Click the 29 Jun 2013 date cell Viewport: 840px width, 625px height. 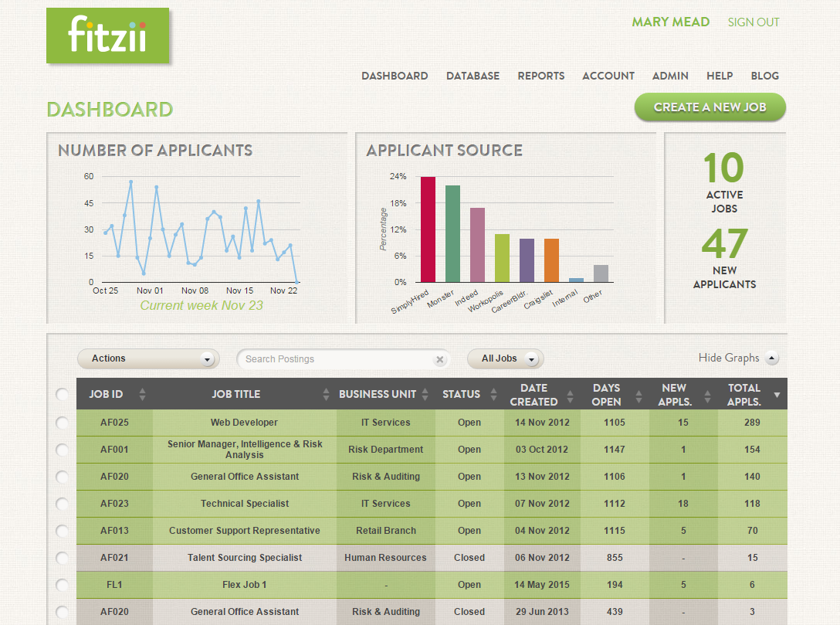(542, 612)
